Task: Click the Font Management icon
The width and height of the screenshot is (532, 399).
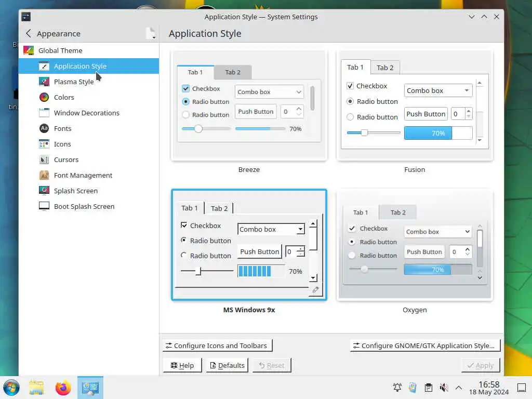Action: (44, 176)
